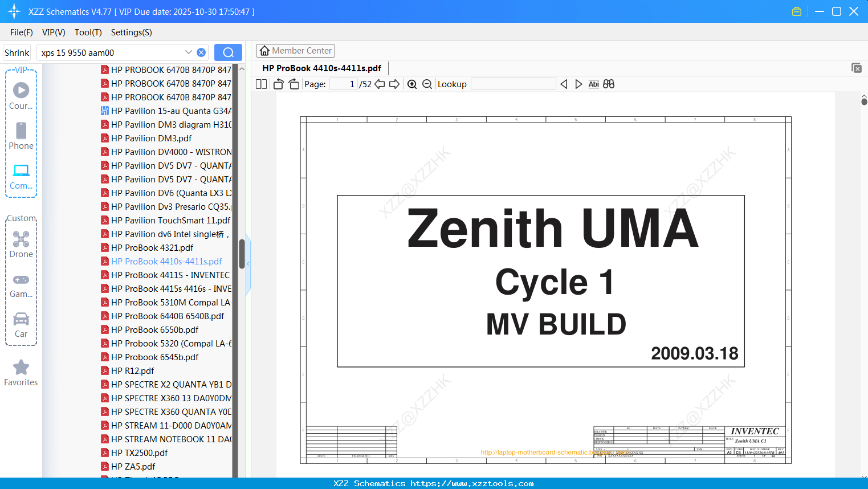Open HP TX2500.pdf
868x489 pixels.
(134, 453)
